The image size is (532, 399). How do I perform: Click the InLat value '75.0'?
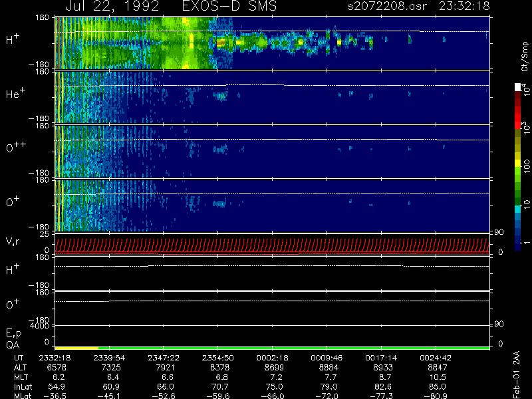coord(274,386)
